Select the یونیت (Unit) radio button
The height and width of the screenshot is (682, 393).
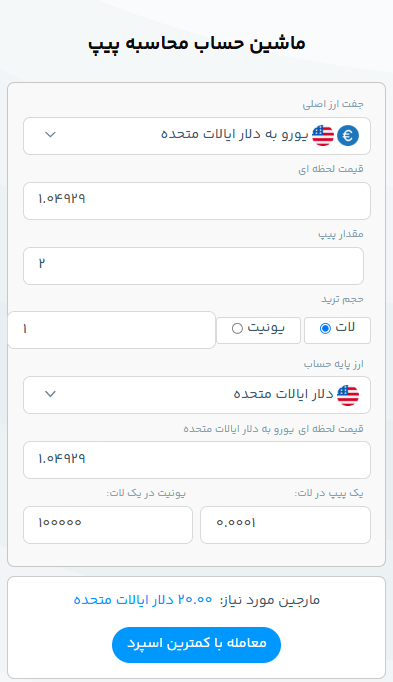(x=237, y=328)
